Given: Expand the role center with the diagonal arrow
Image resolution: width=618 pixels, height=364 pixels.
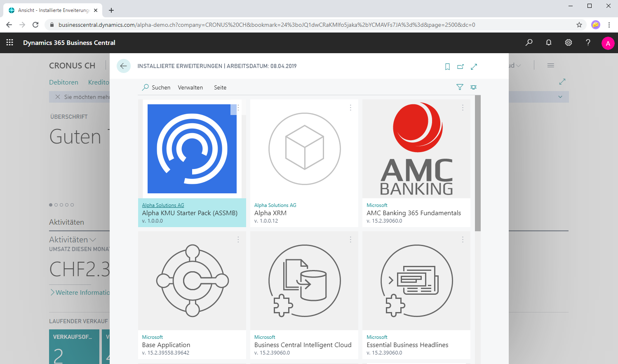Looking at the screenshot, I should 562,82.
